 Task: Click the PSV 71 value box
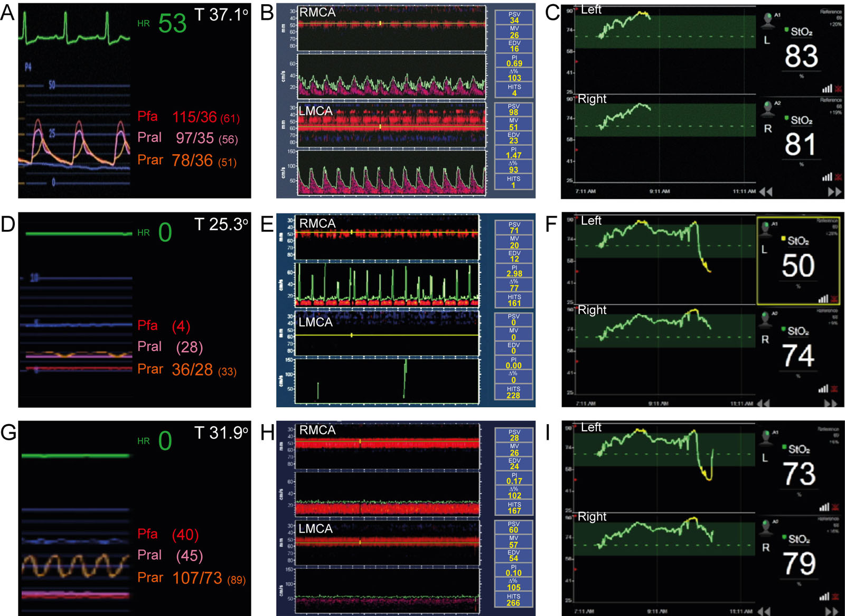tap(514, 228)
